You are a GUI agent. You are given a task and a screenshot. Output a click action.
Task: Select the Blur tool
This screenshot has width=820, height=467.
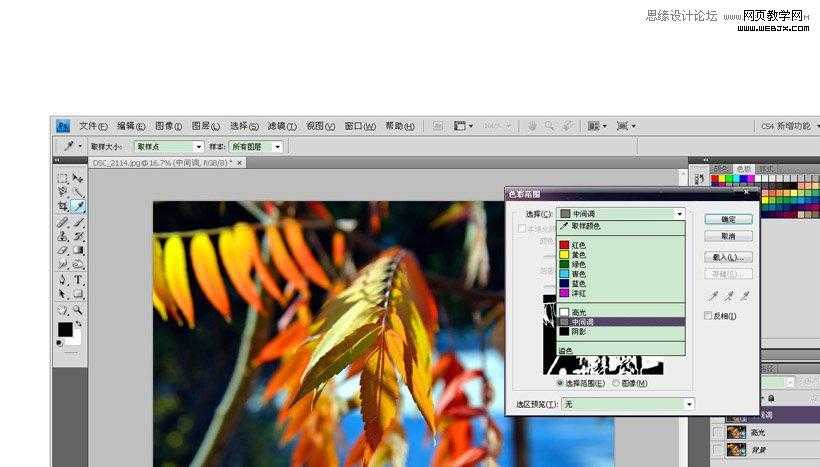(x=62, y=264)
